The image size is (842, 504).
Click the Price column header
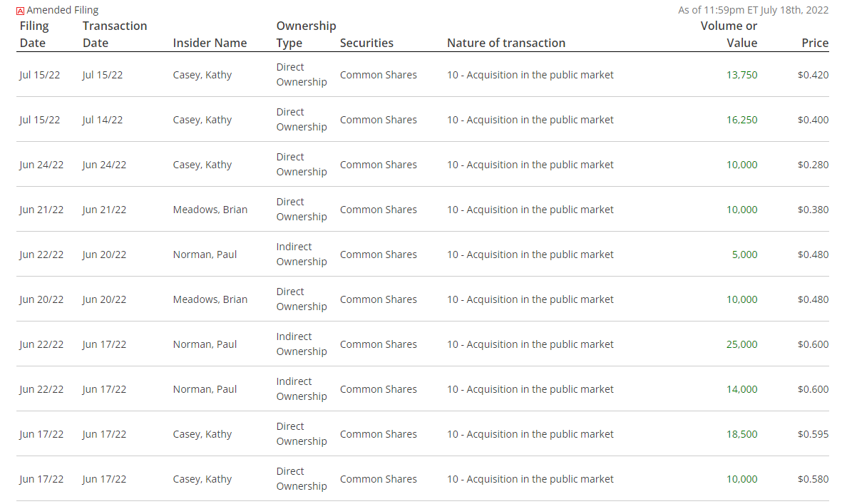tap(815, 43)
